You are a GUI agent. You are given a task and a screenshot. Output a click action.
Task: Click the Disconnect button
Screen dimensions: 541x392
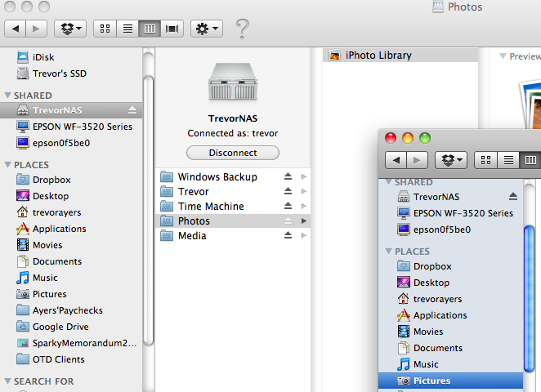point(233,153)
